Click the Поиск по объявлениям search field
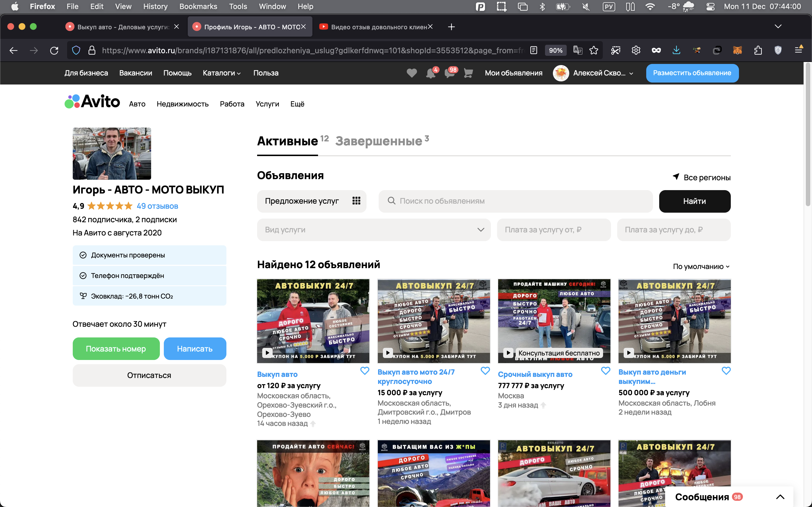This screenshot has height=507, width=812. pos(515,201)
